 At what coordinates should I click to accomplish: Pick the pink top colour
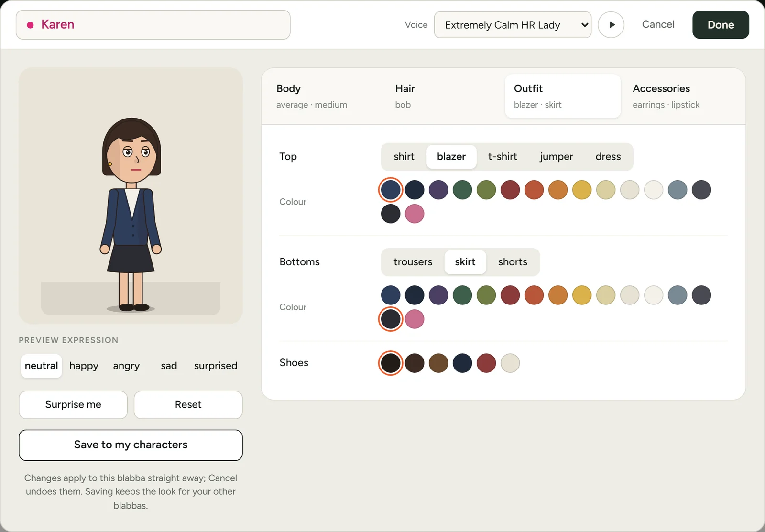(x=415, y=214)
